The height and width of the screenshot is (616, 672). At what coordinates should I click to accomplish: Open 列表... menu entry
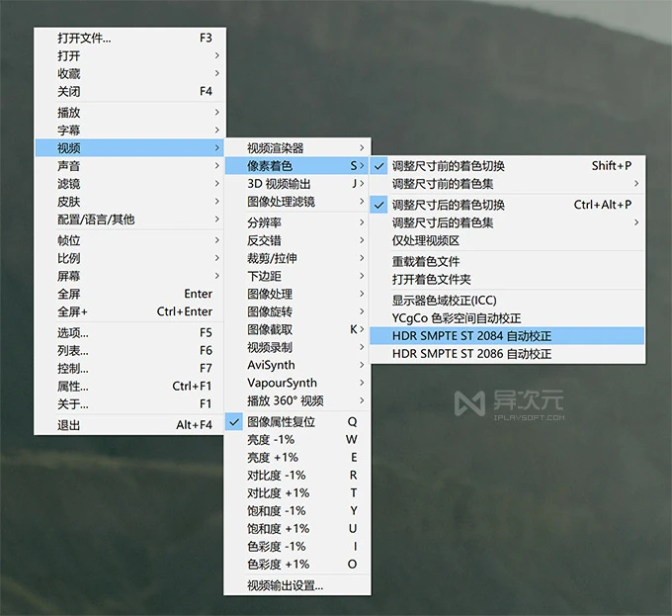click(129, 350)
